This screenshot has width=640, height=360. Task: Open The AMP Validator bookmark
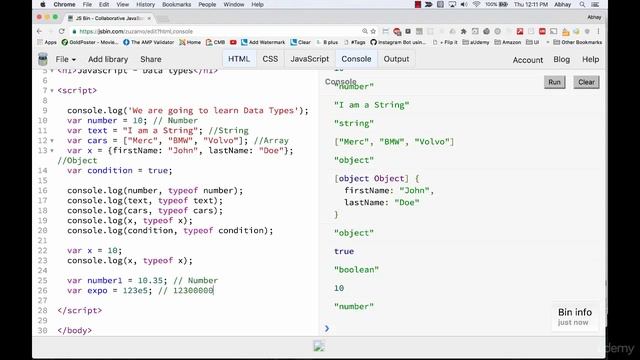149,42
